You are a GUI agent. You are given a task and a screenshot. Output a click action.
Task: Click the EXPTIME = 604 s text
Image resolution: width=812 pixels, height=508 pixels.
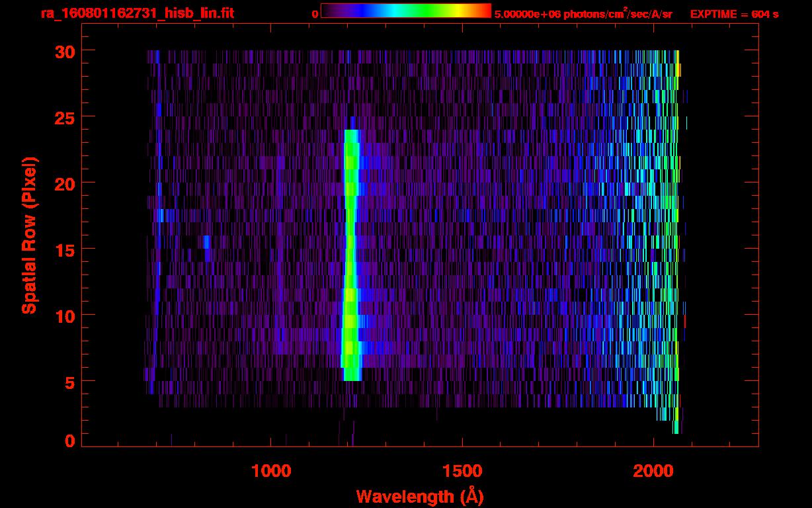pyautogui.click(x=734, y=14)
